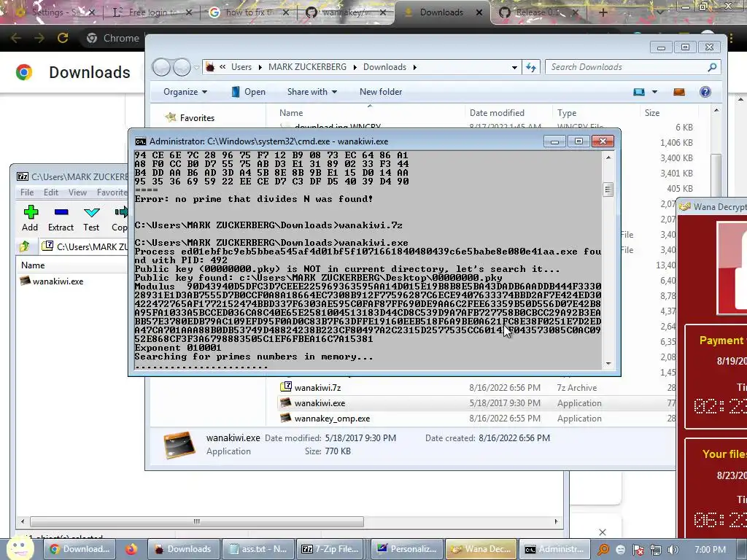The width and height of the screenshot is (747, 560).
Task: Click the Explorer forward button
Action: (182, 67)
